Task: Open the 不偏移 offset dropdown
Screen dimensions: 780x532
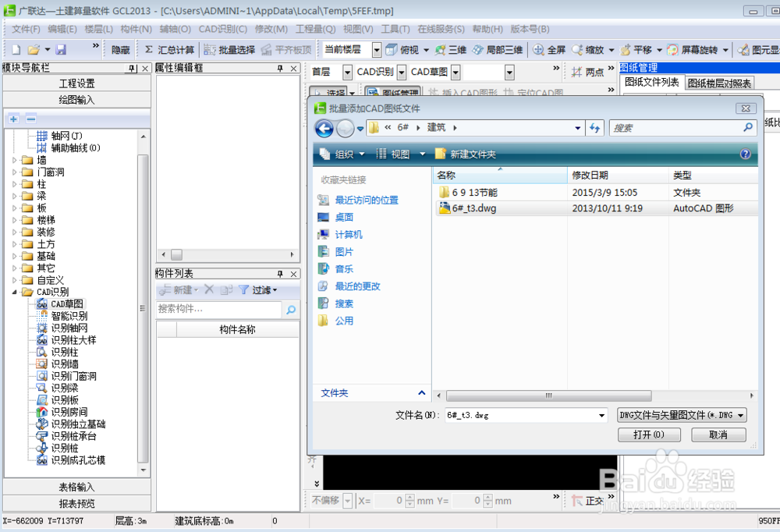Action: [x=348, y=501]
